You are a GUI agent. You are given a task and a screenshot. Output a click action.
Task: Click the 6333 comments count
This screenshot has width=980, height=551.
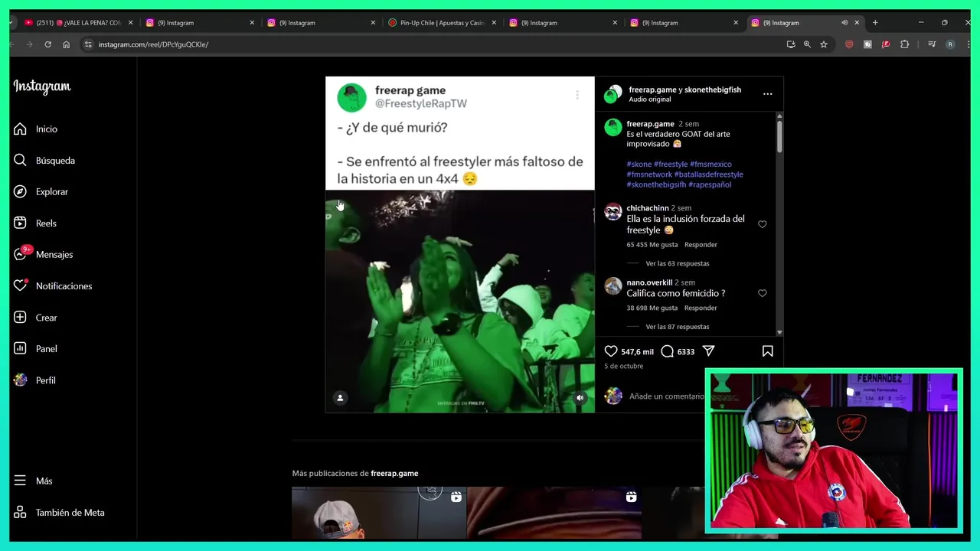[x=686, y=352]
